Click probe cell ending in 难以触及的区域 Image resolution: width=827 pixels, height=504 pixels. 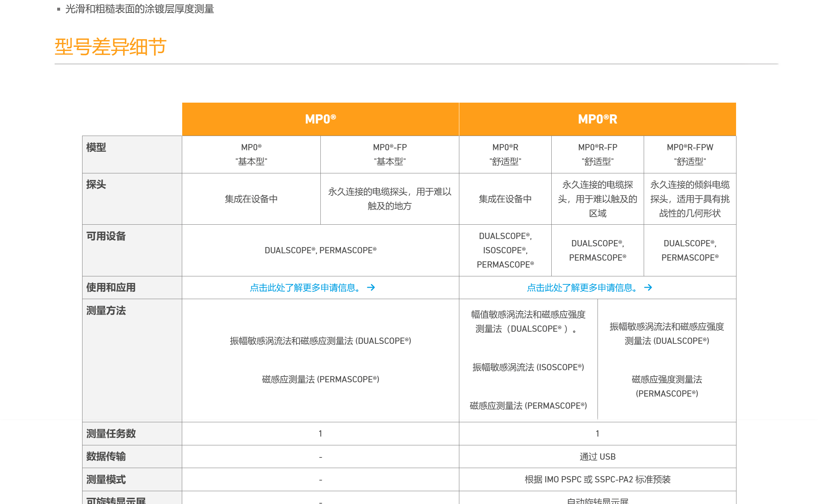pyautogui.click(x=598, y=199)
